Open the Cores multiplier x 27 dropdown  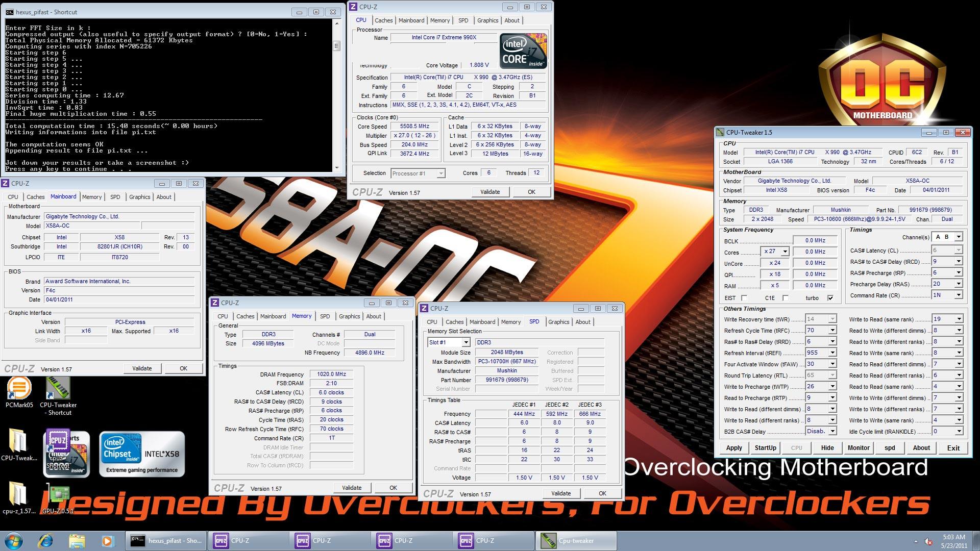785,252
